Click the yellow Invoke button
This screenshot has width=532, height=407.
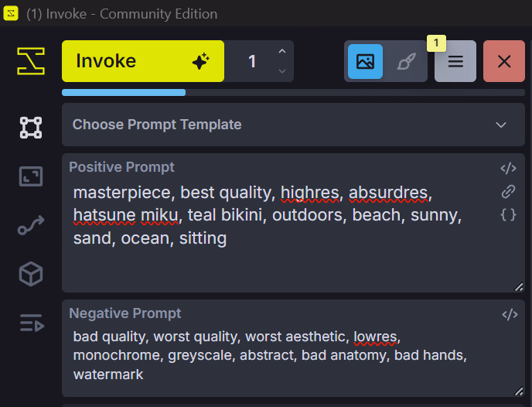[143, 61]
